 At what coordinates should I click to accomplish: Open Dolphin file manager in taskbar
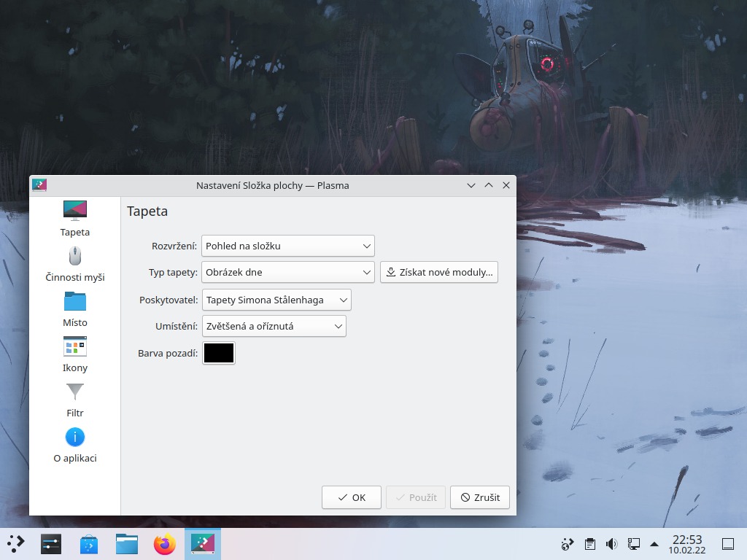(127, 544)
